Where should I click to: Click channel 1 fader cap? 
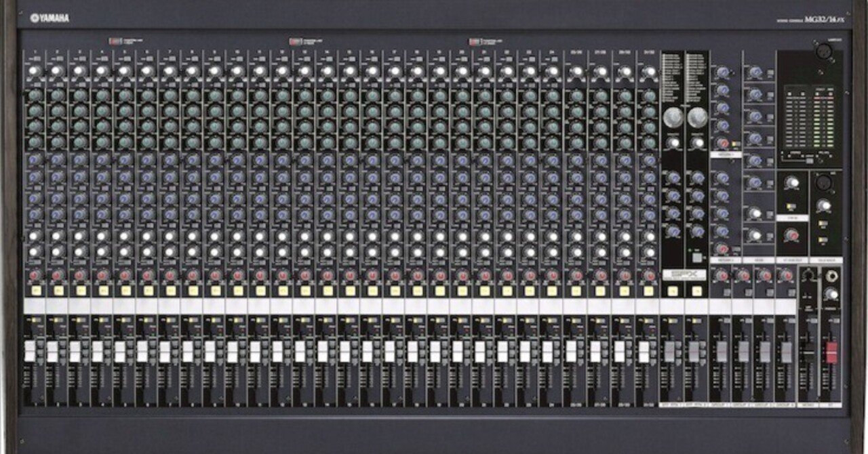pos(31,352)
